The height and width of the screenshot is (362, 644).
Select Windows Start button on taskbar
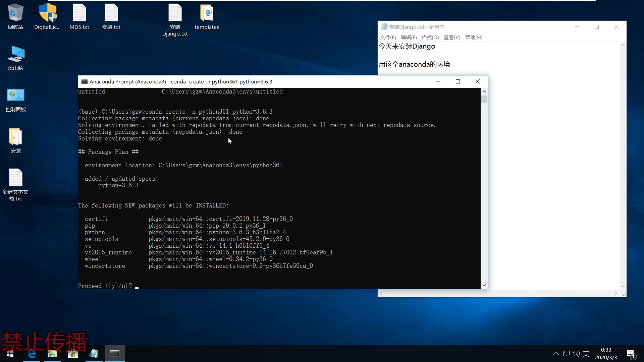[10, 353]
